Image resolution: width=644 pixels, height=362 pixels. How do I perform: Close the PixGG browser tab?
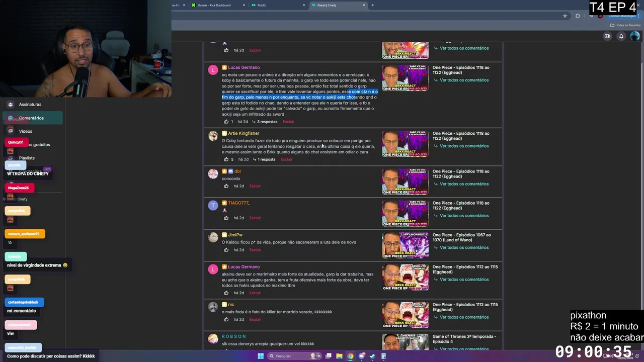click(303, 5)
